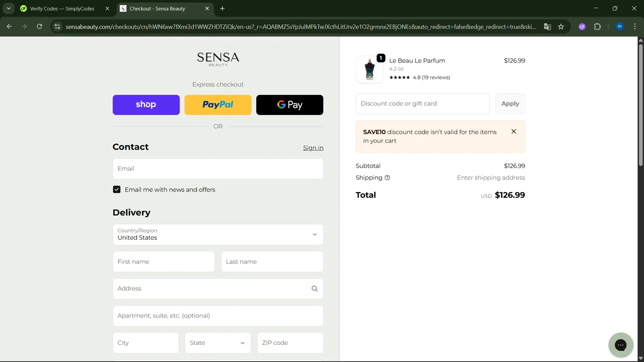Dismiss the SAVE10 invalid code message
644x362 pixels.
(x=513, y=132)
